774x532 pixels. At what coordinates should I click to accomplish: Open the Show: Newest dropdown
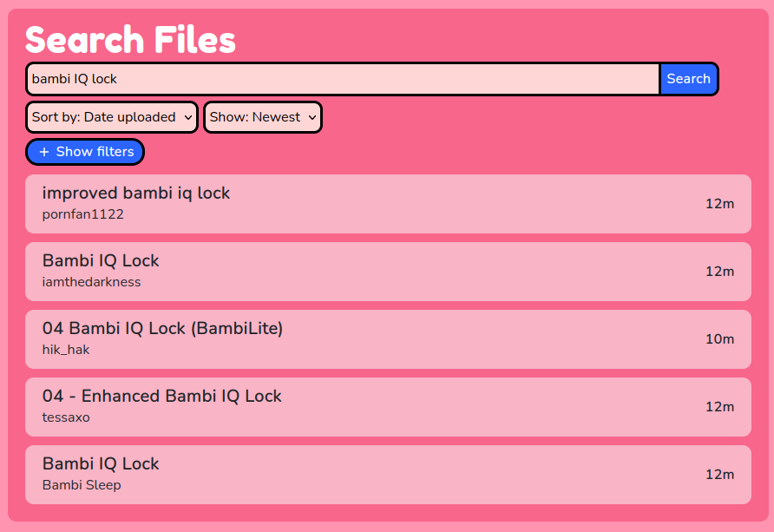click(262, 117)
